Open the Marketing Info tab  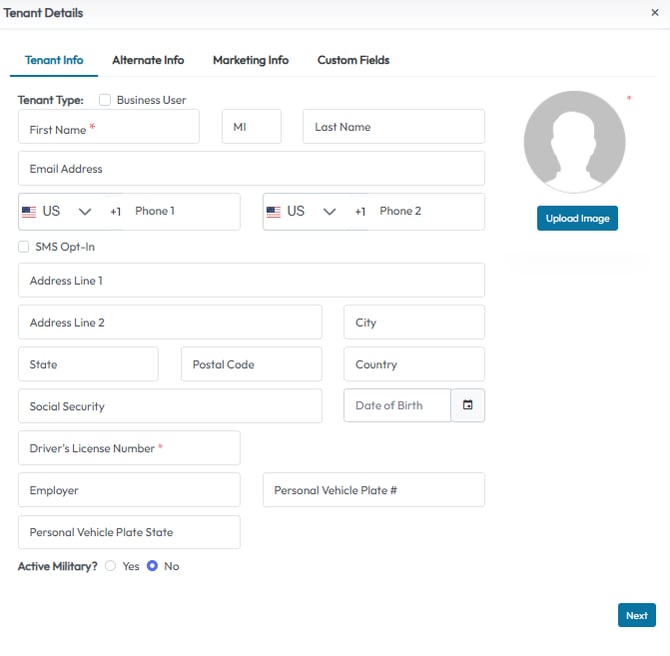coord(250,60)
